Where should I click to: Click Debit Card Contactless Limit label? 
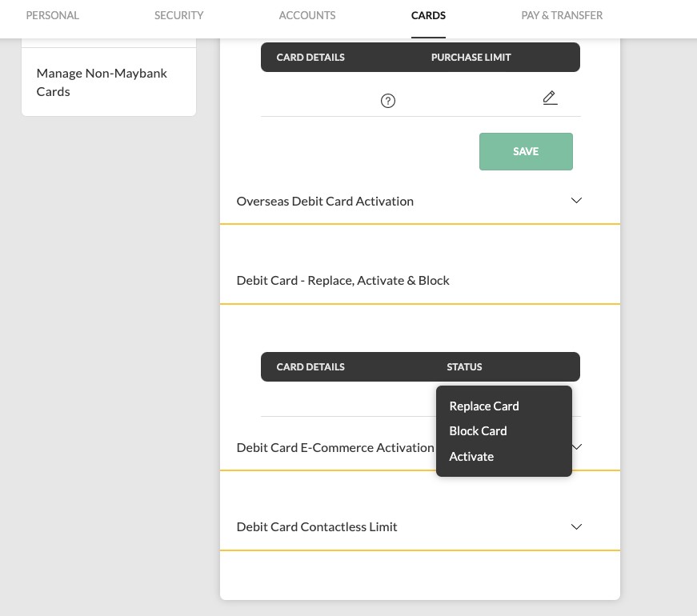click(x=317, y=526)
